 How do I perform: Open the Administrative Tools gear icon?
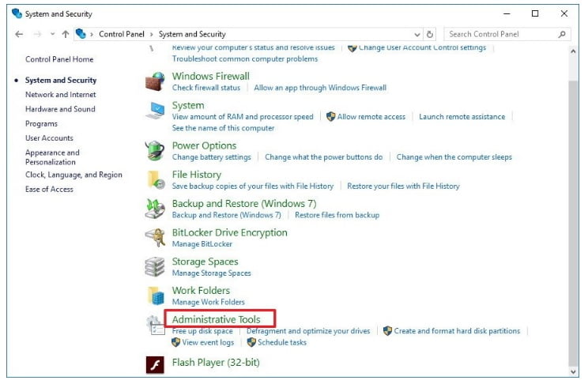(155, 325)
